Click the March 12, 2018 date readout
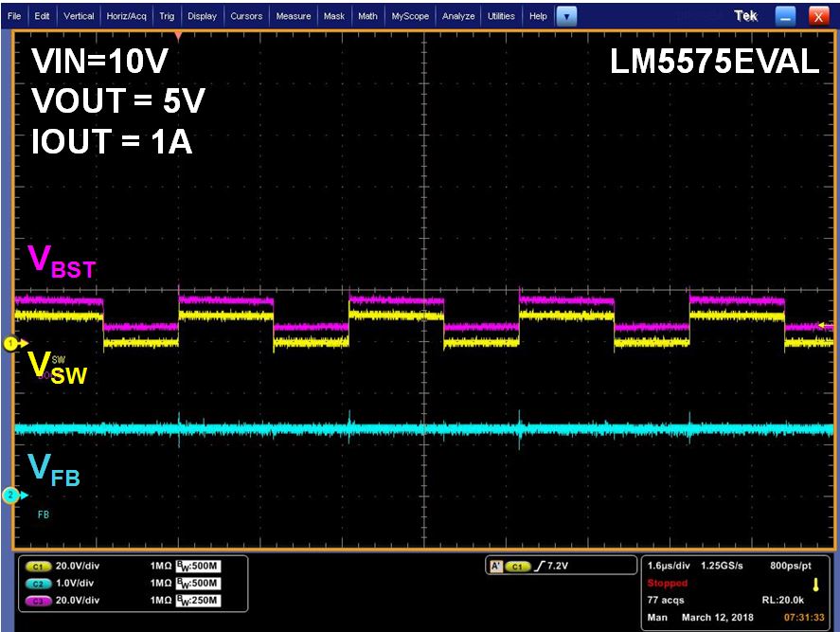The image size is (840, 632). [717, 618]
